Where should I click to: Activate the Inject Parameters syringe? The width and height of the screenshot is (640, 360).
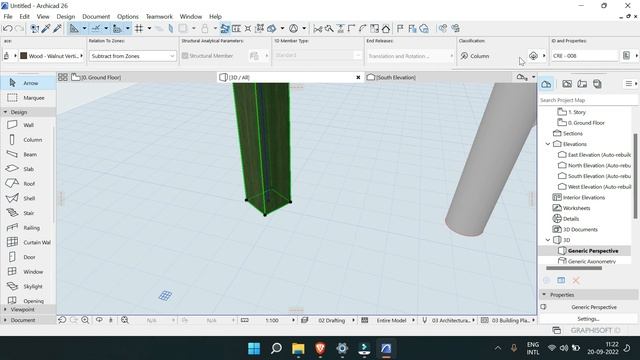coord(57,29)
